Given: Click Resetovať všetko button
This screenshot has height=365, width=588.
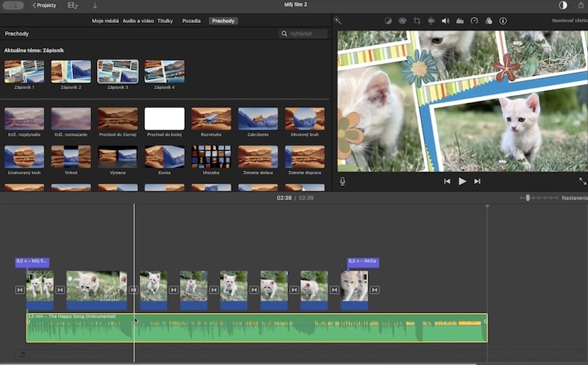Looking at the screenshot, I should point(570,21).
